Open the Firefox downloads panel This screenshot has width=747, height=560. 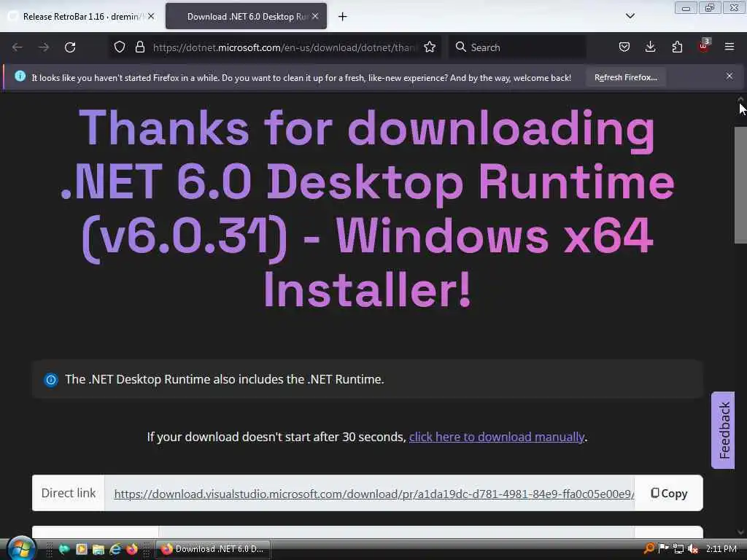tap(650, 47)
